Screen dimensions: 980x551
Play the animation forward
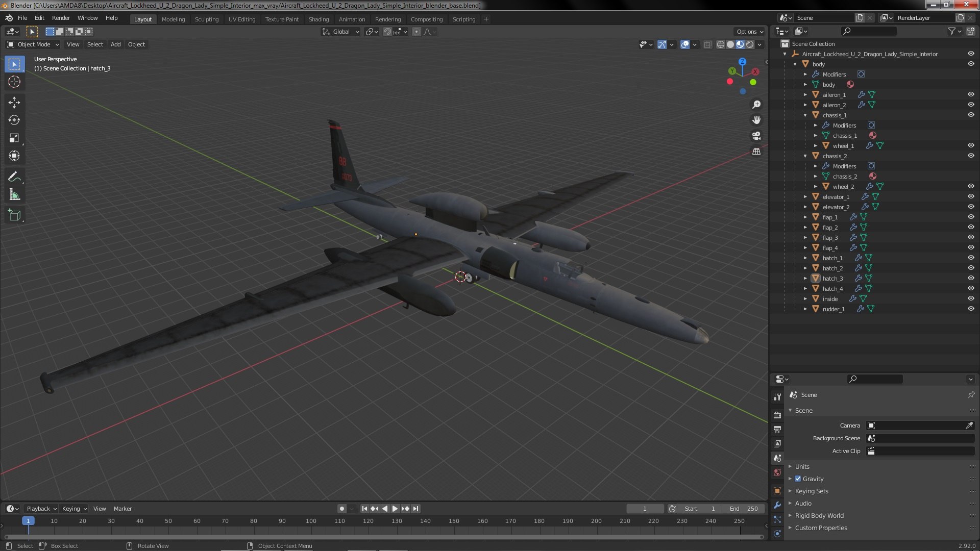point(395,509)
